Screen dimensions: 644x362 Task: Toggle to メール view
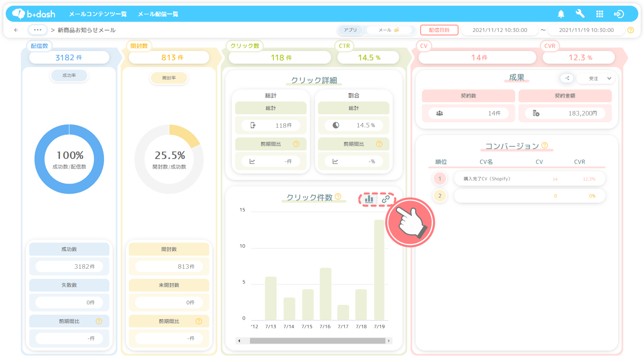click(388, 30)
